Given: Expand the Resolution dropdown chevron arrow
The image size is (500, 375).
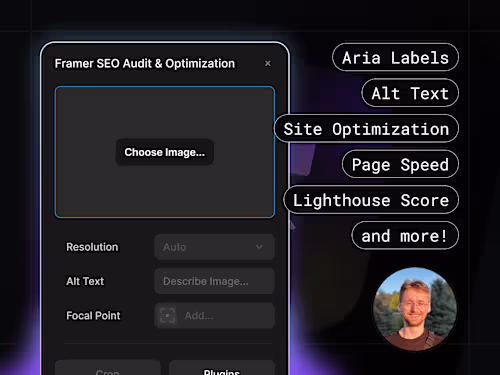Looking at the screenshot, I should tap(259, 247).
